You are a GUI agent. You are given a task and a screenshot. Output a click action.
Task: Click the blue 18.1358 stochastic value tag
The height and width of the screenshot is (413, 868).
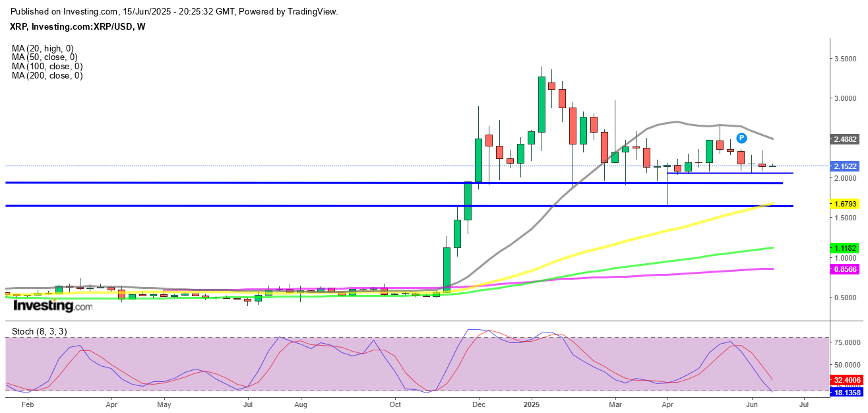click(845, 393)
